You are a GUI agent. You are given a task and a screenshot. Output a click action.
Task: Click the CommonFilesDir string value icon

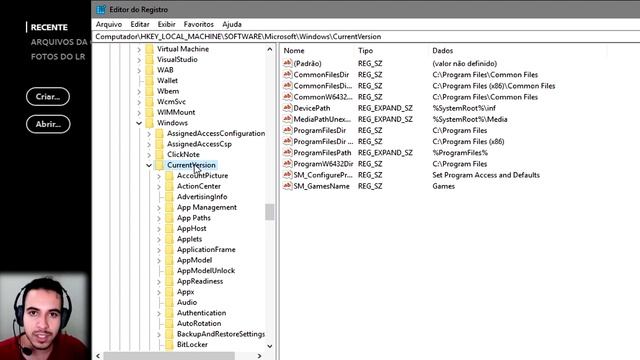click(x=287, y=74)
